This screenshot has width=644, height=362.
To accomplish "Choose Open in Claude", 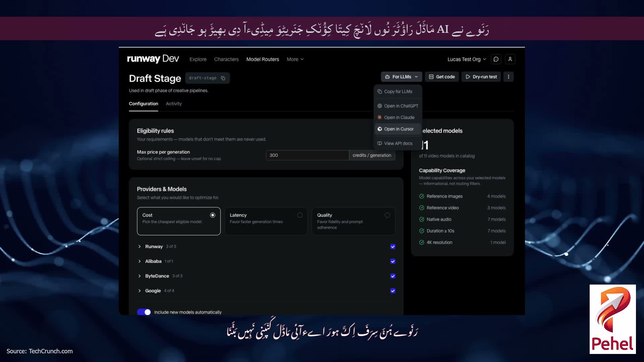I will [398, 118].
